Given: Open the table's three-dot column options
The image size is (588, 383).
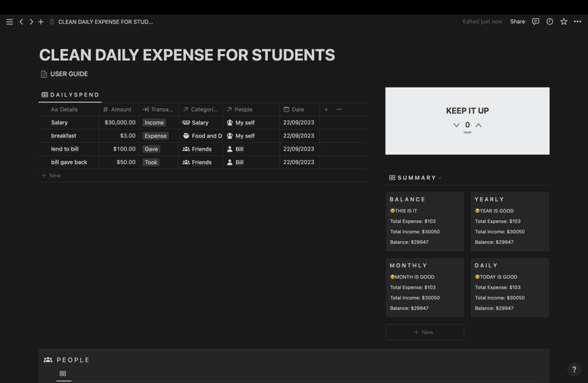Looking at the screenshot, I should 339,110.
